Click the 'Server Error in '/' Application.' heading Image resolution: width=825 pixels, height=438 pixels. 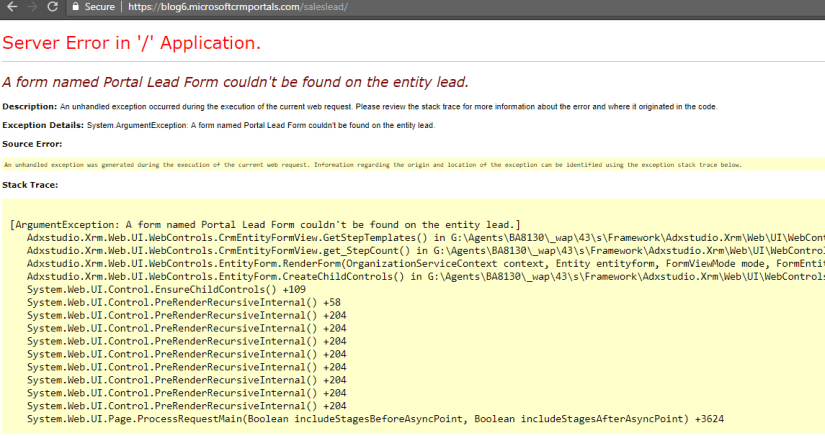coord(132,43)
